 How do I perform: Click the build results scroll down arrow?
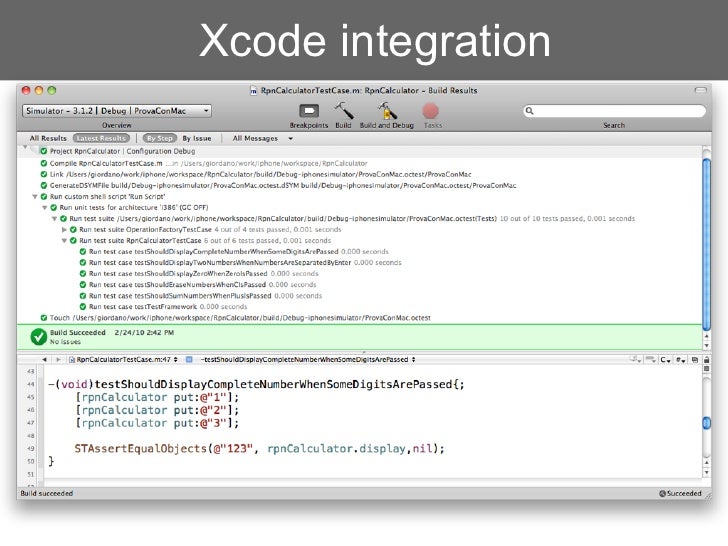click(x=706, y=345)
